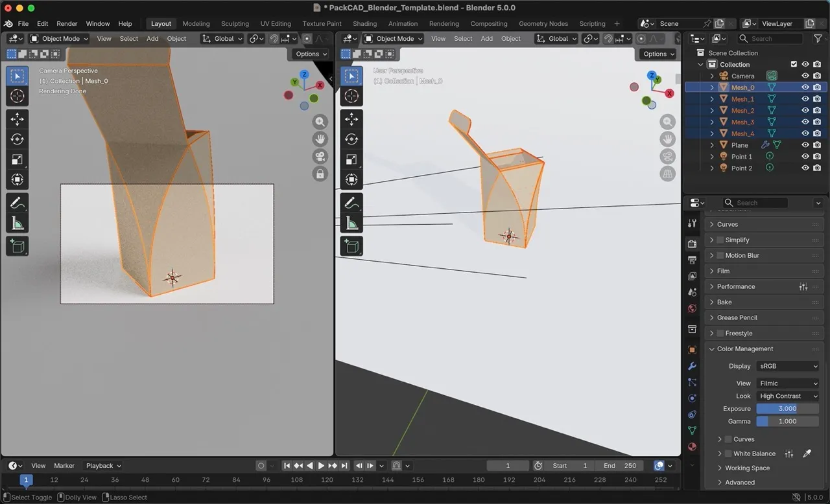Enable the Simplify checkbox

[x=720, y=240]
